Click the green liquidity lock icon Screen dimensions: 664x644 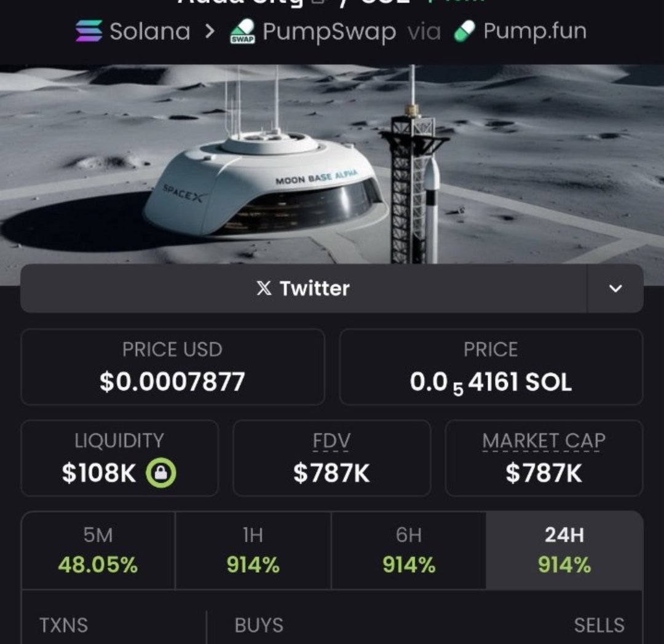click(x=161, y=473)
